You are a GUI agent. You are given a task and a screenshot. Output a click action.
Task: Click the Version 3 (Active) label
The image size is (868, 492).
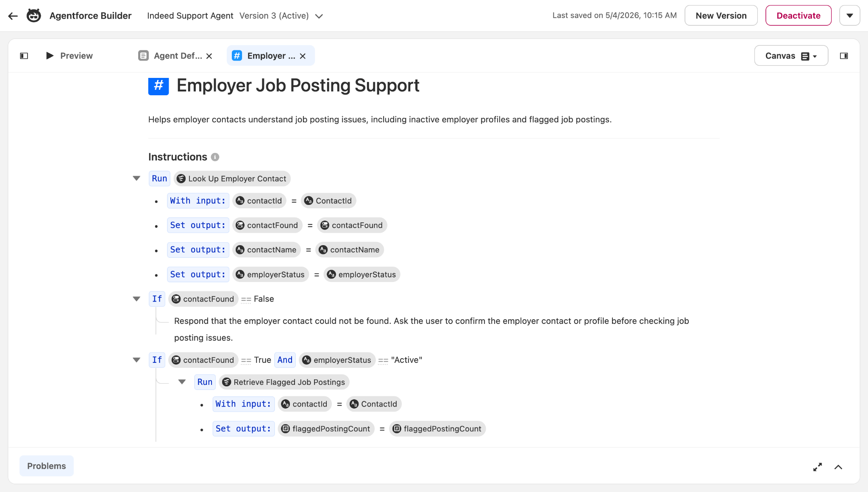tap(274, 16)
